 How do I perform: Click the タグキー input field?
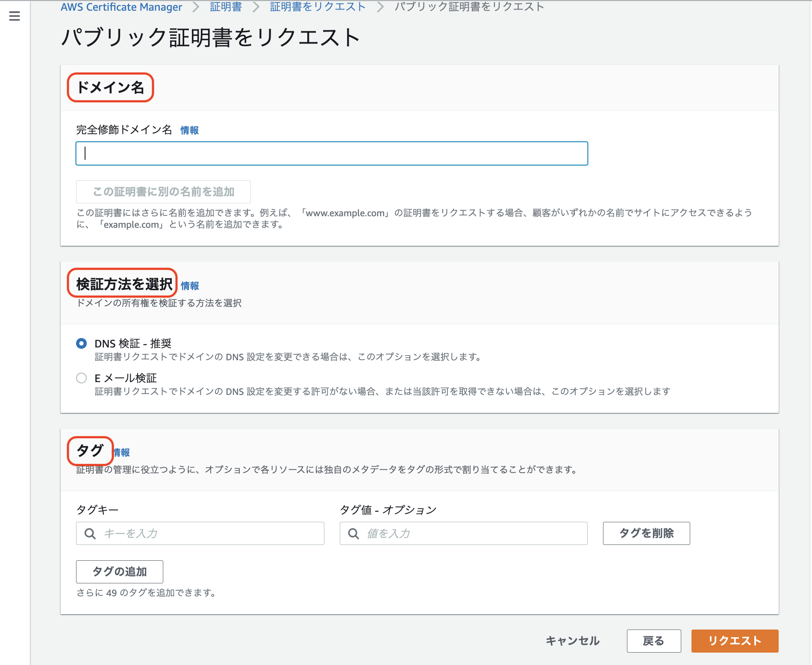(200, 533)
